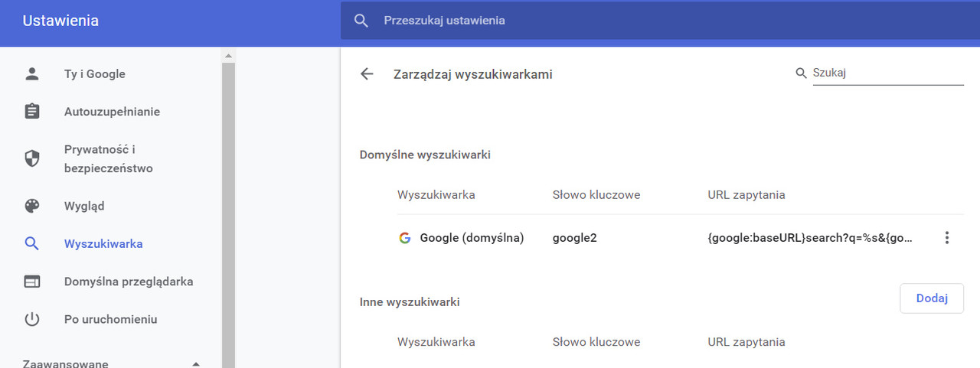
Task: Click the google2 keyword text
Action: point(574,238)
